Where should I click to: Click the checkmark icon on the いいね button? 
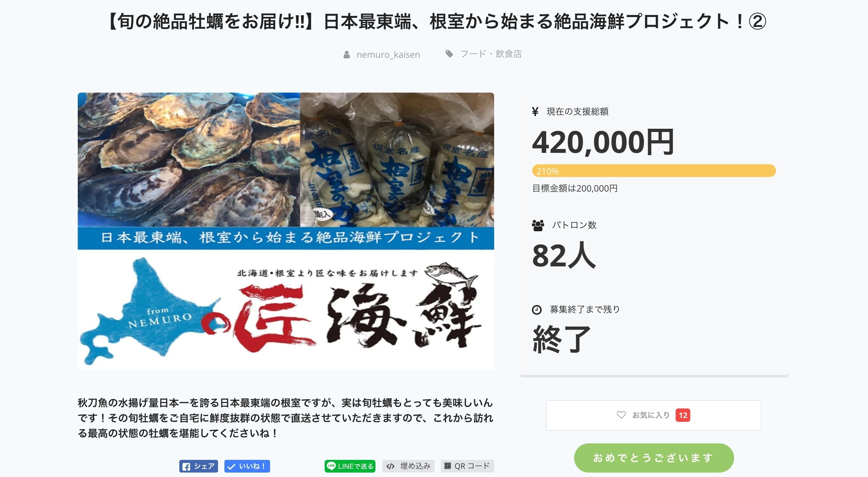(231, 467)
